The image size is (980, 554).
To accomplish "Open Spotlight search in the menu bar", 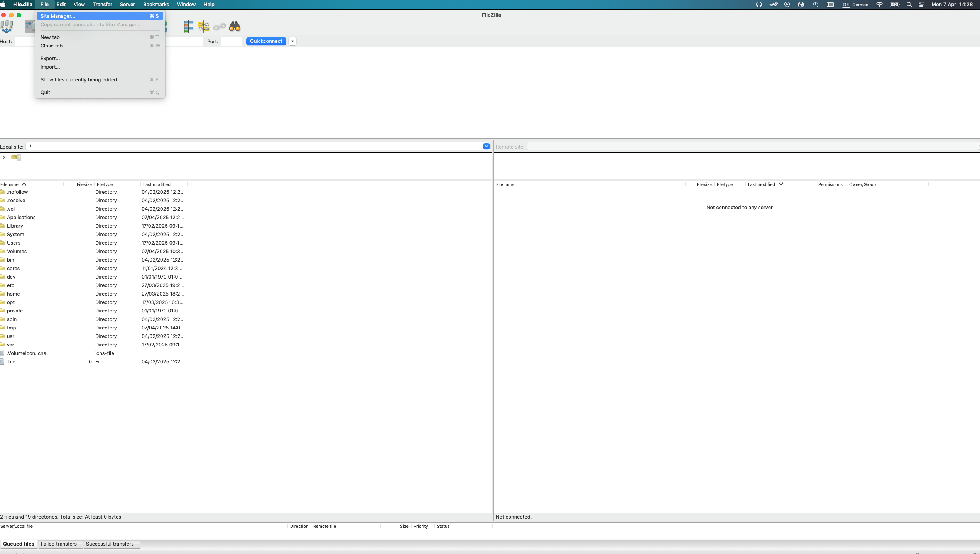I will [909, 5].
